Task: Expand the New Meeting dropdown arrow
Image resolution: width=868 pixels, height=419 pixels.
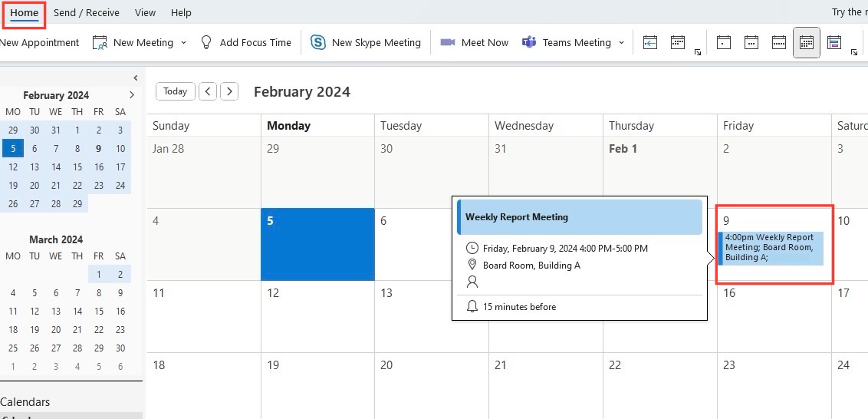Action: [x=184, y=43]
